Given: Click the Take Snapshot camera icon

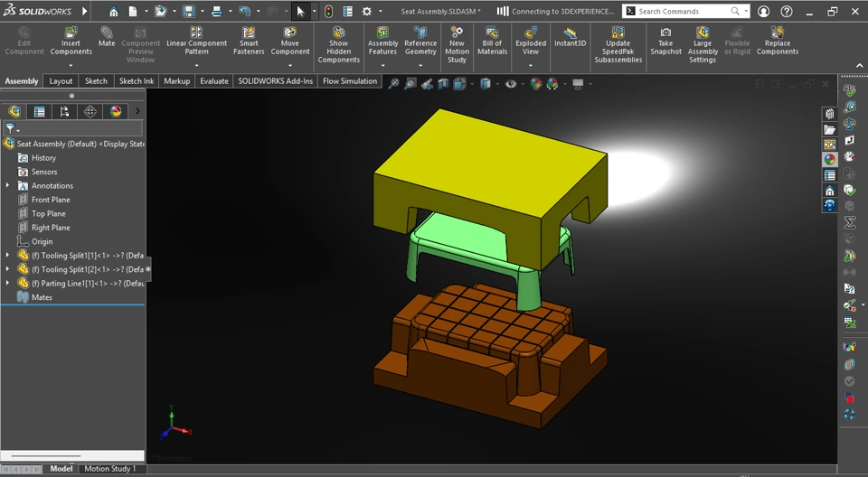Looking at the screenshot, I should pos(665,33).
